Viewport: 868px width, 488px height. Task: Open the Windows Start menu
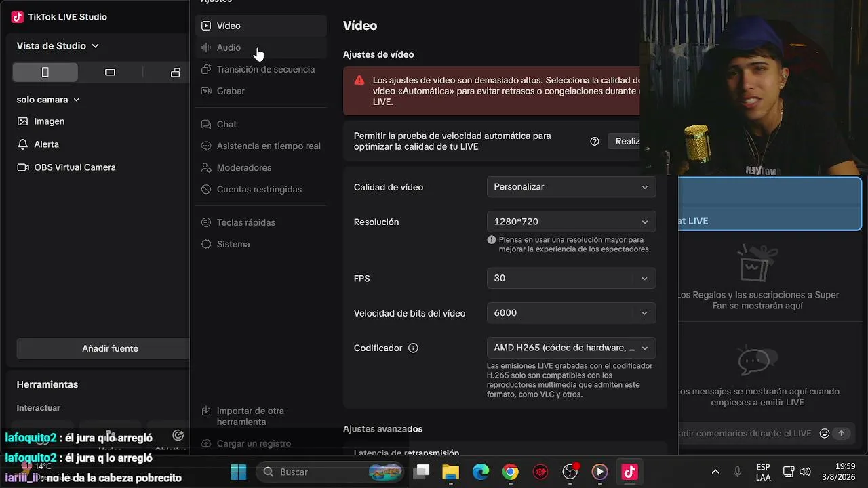pos(239,472)
